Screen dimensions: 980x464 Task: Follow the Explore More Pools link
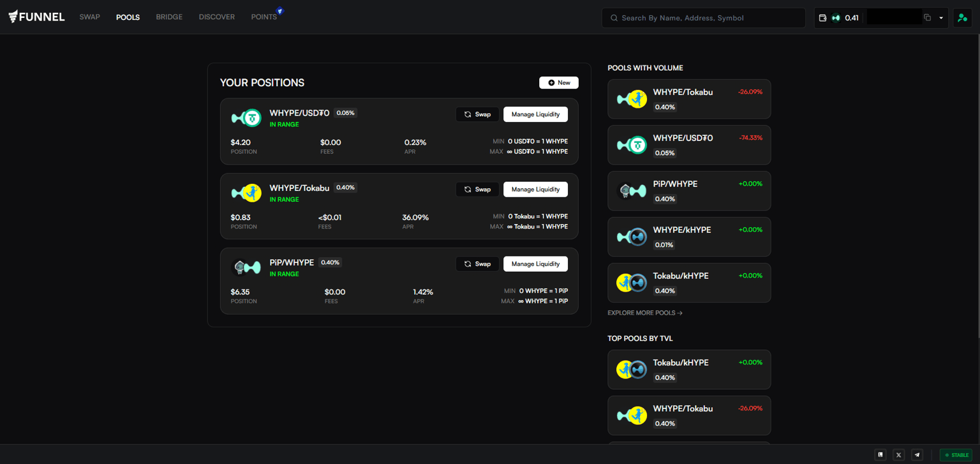pyautogui.click(x=645, y=313)
